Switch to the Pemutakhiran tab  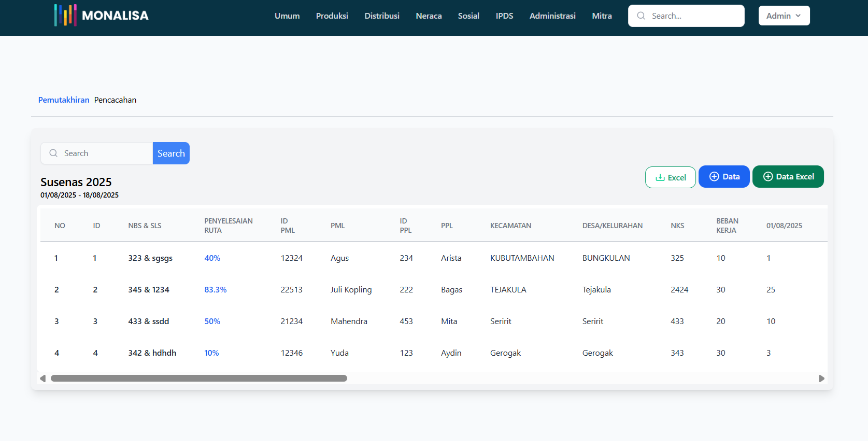pyautogui.click(x=64, y=100)
